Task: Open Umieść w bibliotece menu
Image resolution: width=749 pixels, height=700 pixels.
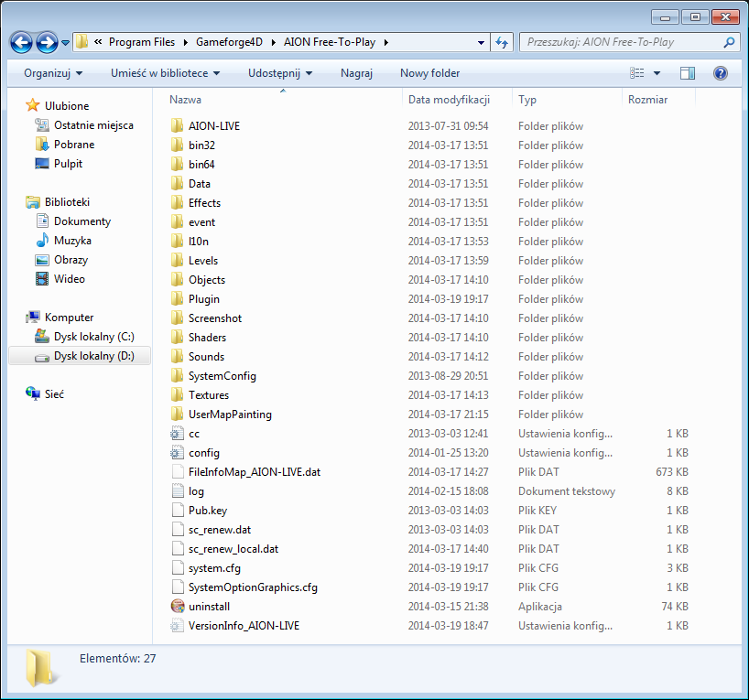Action: point(166,73)
